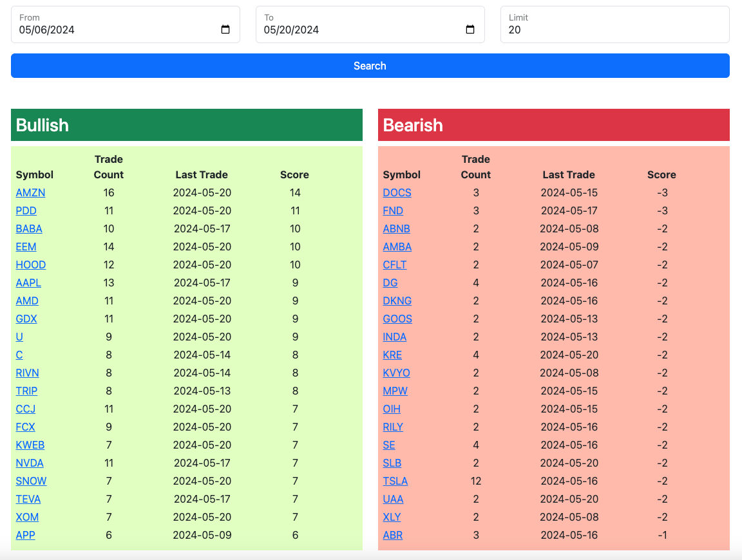Screen dimensions: 742x560
Task: Open the HOOD symbol link
Action: click(x=31, y=265)
